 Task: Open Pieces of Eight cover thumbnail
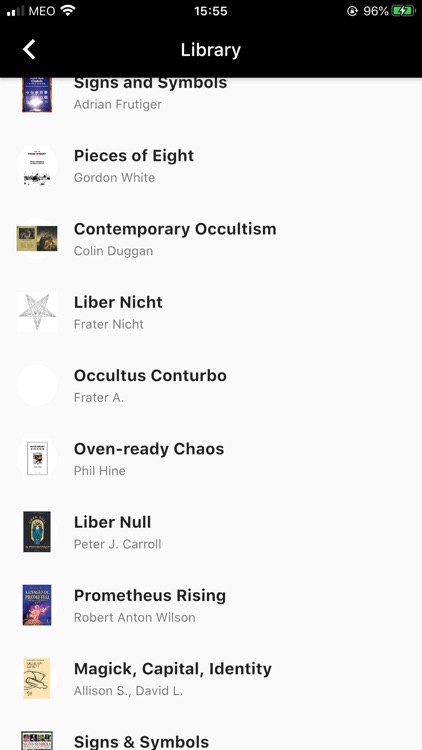pos(37,165)
